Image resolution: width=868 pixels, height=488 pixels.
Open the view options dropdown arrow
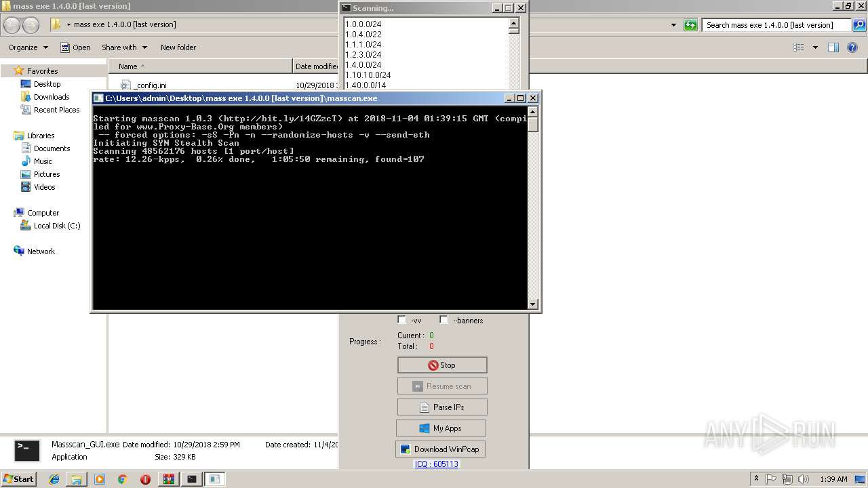(x=815, y=47)
